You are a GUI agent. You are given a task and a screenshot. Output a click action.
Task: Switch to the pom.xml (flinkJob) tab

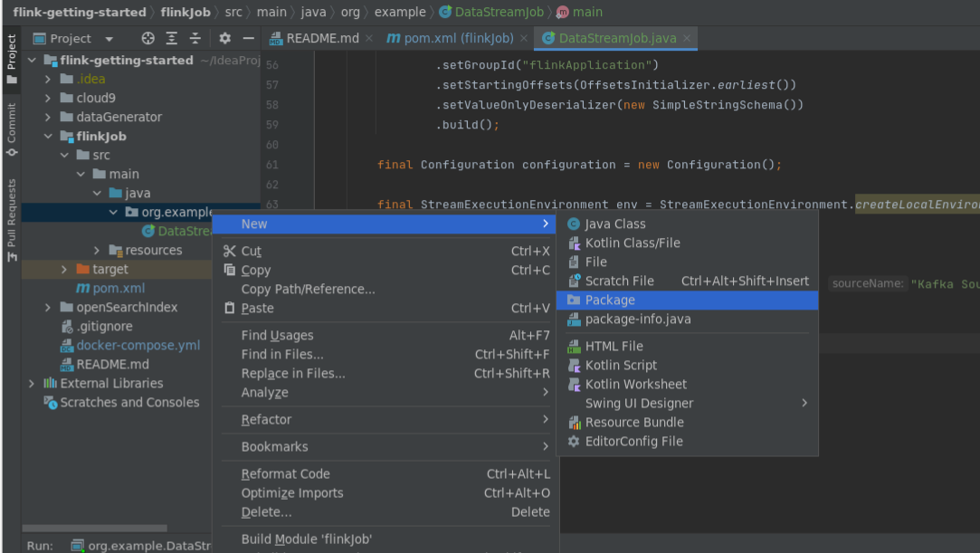click(x=450, y=39)
